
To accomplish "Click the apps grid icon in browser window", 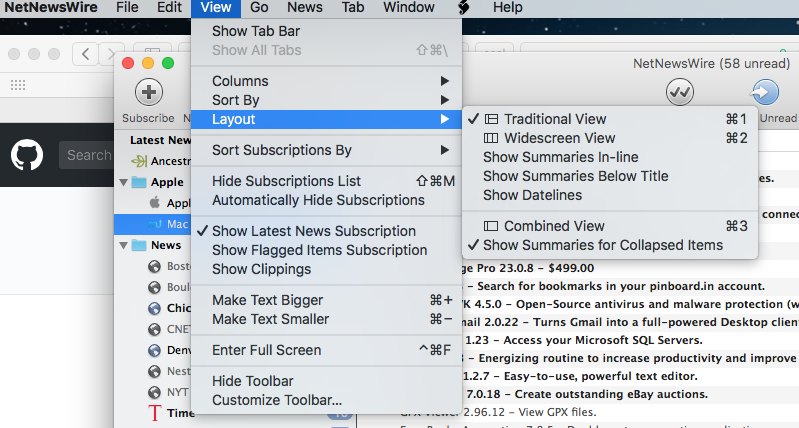I will pyautogui.click(x=18, y=85).
